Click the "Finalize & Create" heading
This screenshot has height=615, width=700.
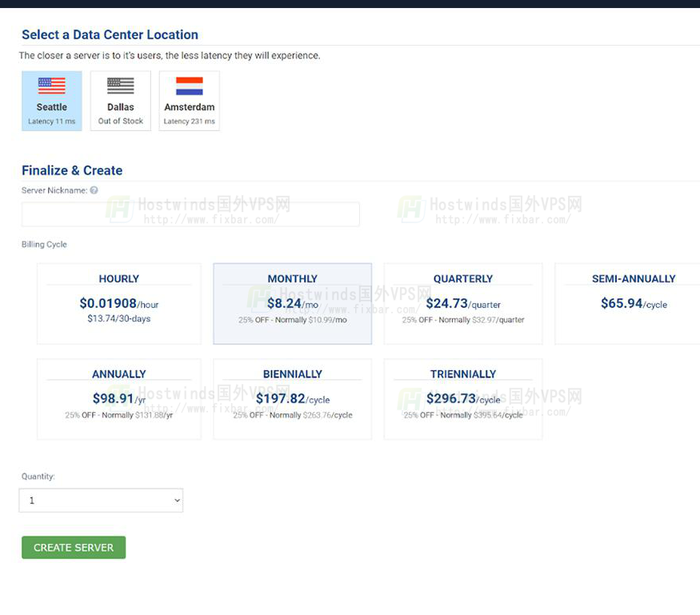(x=72, y=170)
